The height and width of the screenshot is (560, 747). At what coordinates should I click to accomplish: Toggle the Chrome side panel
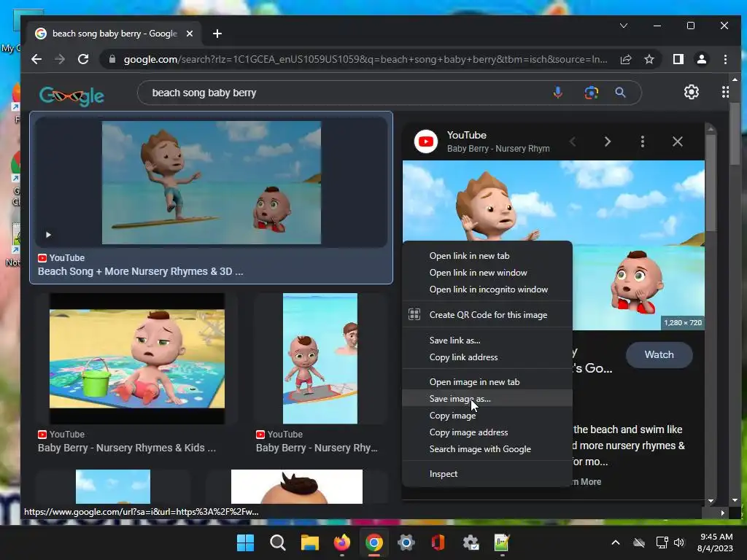(678, 59)
